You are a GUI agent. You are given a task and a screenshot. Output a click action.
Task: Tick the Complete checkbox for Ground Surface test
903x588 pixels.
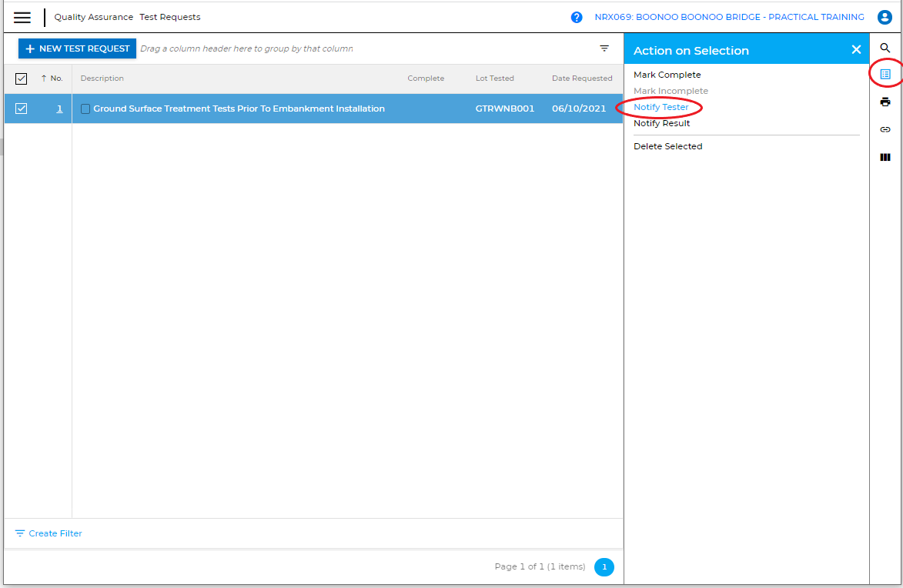pos(85,109)
